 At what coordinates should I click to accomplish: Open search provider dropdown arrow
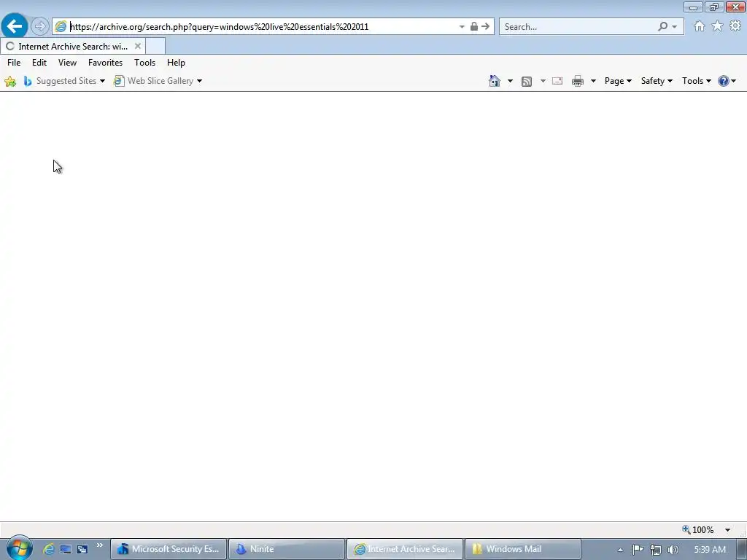[675, 27]
